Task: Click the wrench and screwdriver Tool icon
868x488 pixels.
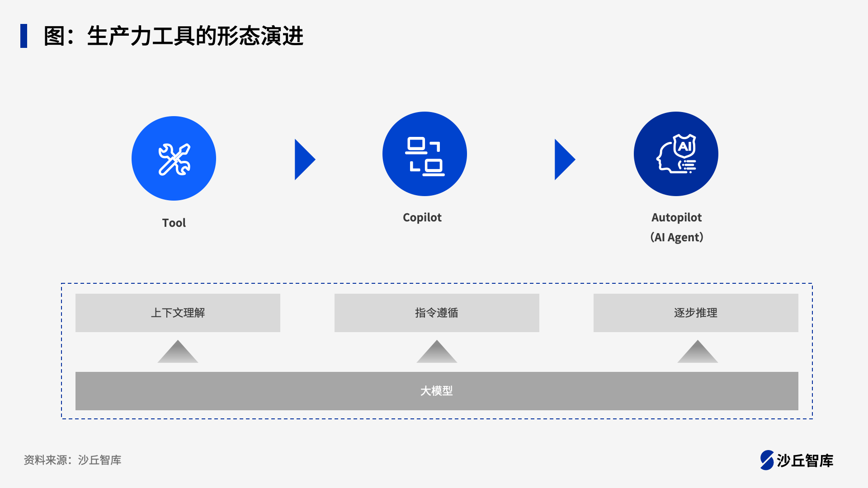Action: 174,159
